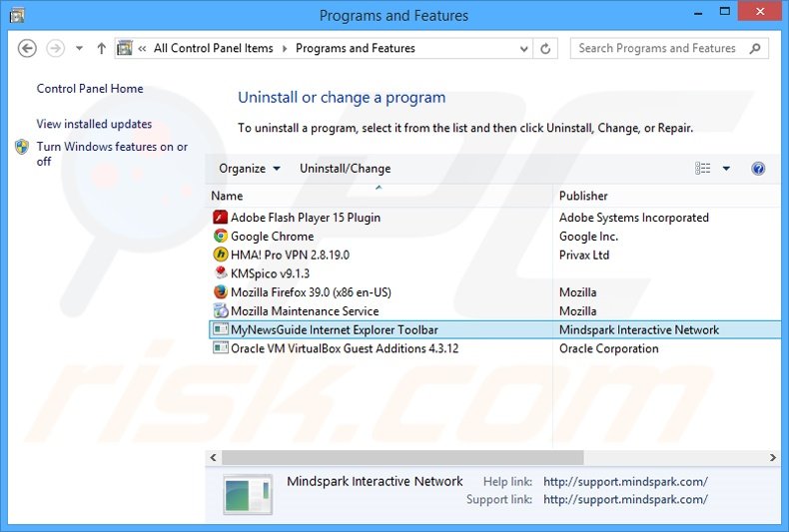The width and height of the screenshot is (789, 532).
Task: Select Oracle VM VirtualBox Guest Additions 4.3.12
Action: (x=345, y=348)
